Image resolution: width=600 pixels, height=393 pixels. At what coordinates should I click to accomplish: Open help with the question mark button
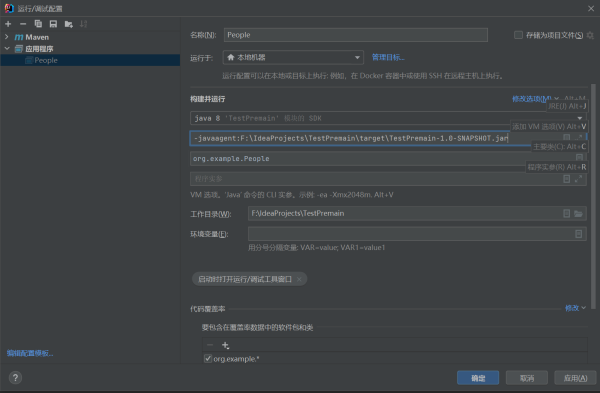[x=15, y=378]
